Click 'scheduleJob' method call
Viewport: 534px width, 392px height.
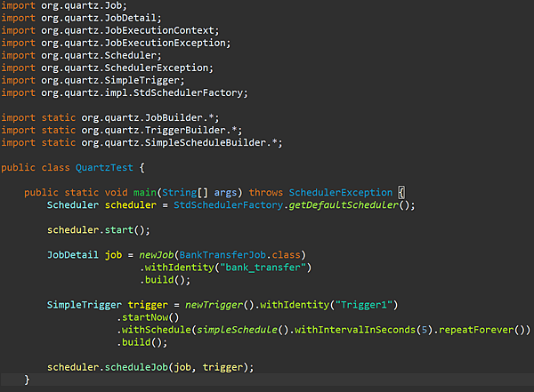click(x=136, y=367)
